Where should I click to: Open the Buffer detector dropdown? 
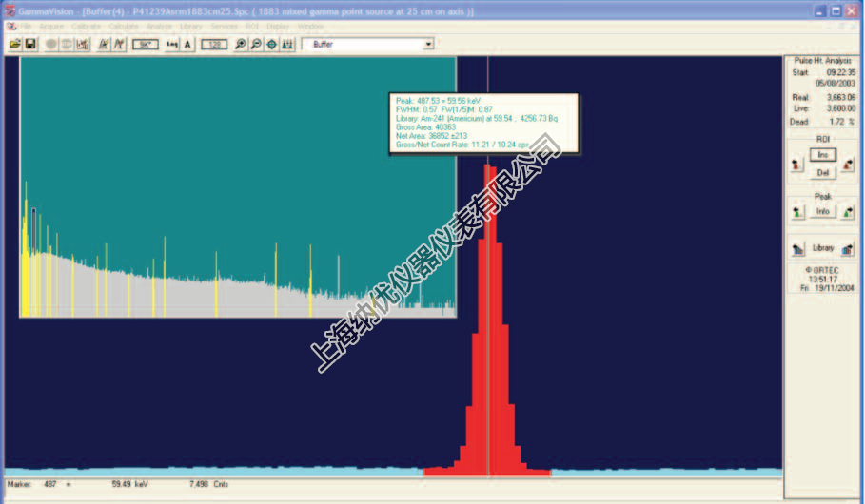(x=428, y=44)
